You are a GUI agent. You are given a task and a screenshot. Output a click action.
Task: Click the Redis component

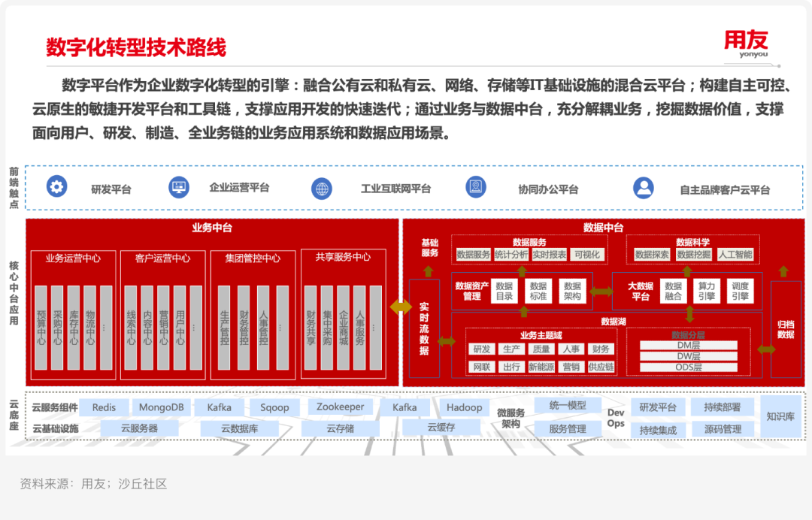tap(103, 407)
